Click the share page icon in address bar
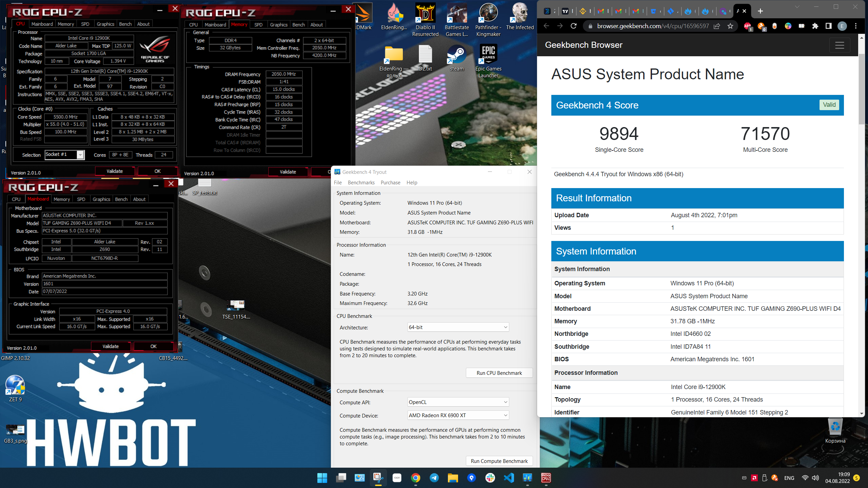The image size is (868, 488). 717,26
